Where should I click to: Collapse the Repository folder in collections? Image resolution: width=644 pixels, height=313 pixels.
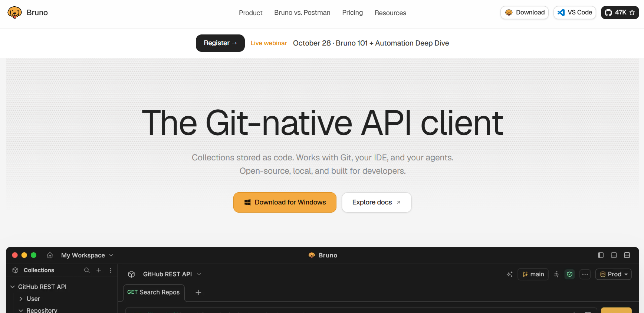pos(21,310)
